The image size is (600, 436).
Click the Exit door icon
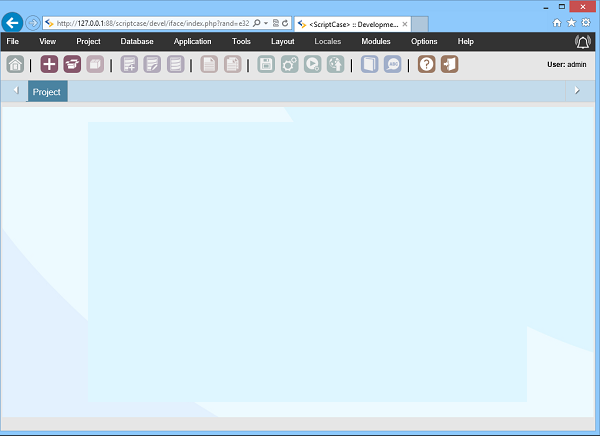pyautogui.click(x=449, y=64)
